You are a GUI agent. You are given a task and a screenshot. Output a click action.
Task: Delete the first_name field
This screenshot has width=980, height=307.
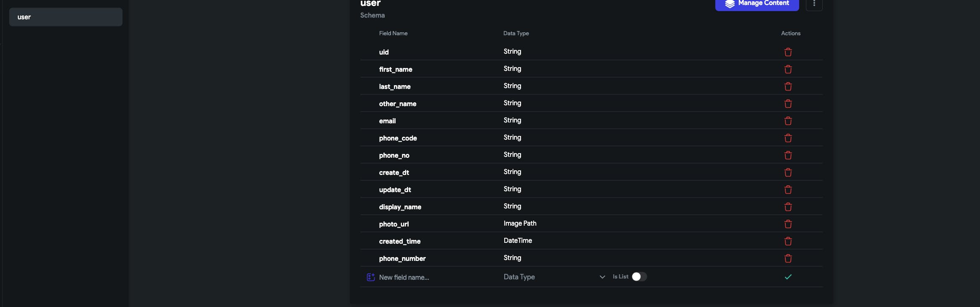pyautogui.click(x=788, y=69)
